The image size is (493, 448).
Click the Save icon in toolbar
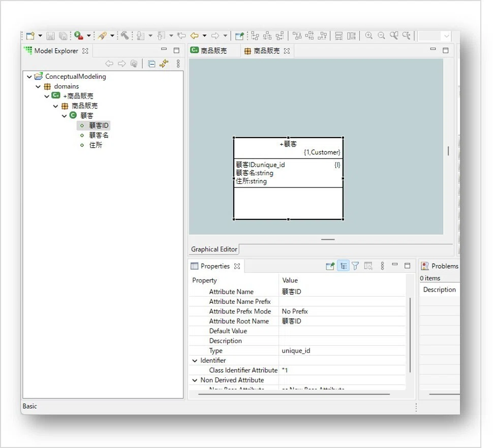51,36
